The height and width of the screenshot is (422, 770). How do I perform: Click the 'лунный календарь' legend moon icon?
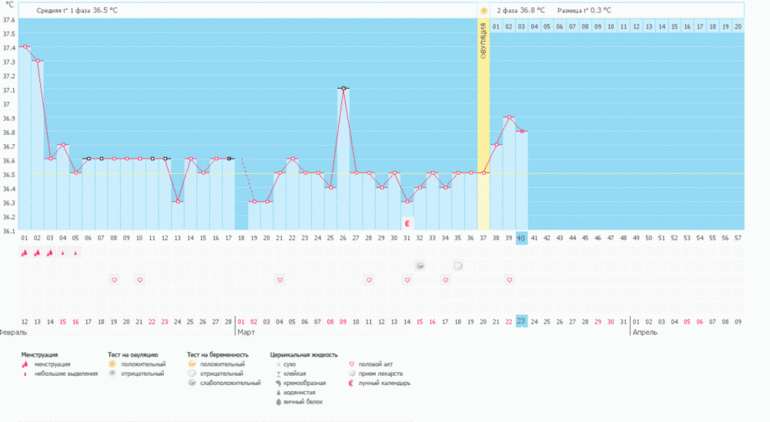(352, 383)
